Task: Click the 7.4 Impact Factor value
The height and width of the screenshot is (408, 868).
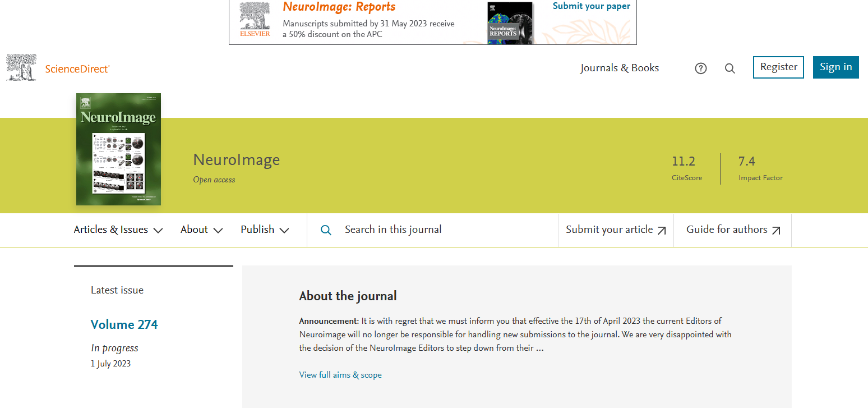Action: [747, 162]
